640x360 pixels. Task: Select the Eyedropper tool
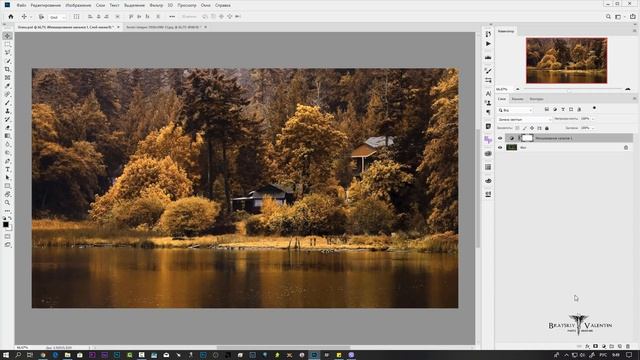(x=7, y=86)
